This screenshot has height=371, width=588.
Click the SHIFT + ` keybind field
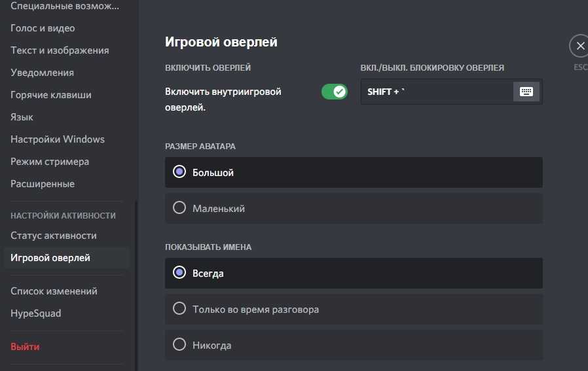tap(436, 92)
